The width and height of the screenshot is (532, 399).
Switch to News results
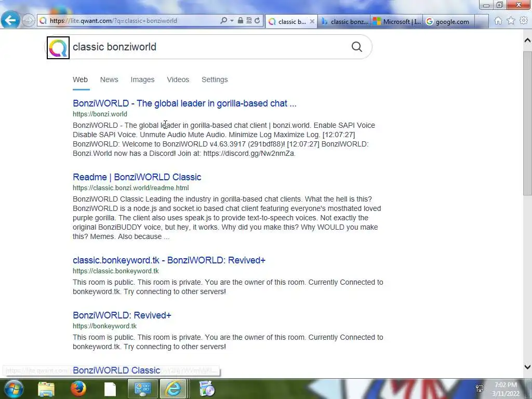point(109,79)
